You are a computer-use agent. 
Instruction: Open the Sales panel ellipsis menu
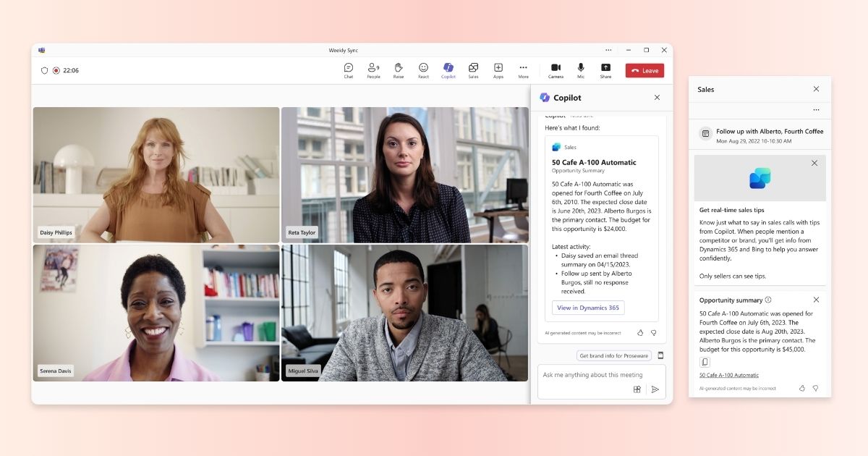[x=816, y=110]
